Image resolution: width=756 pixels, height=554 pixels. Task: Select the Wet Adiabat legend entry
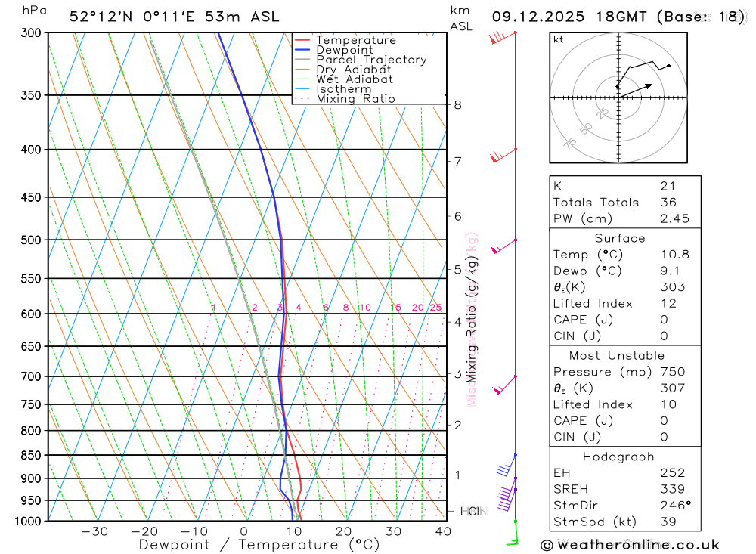[x=354, y=79]
